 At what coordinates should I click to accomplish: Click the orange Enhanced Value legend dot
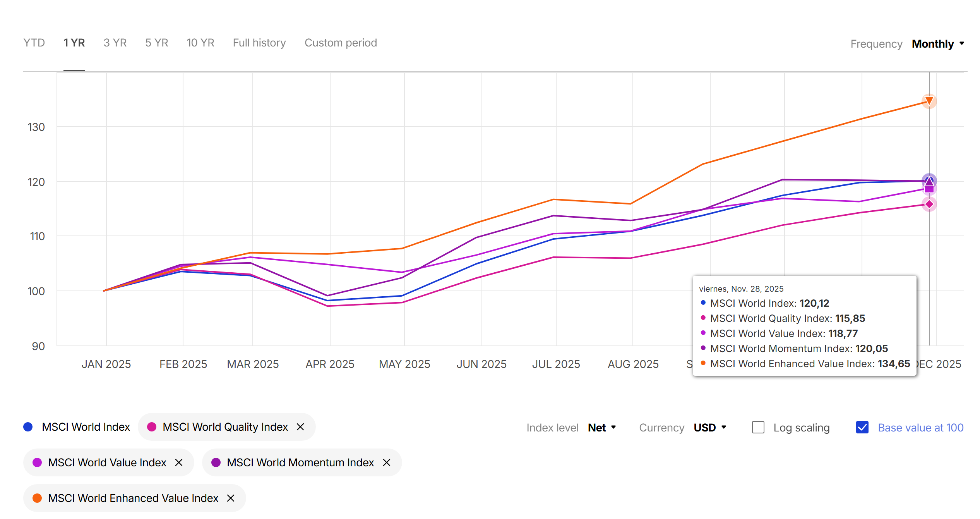point(37,498)
